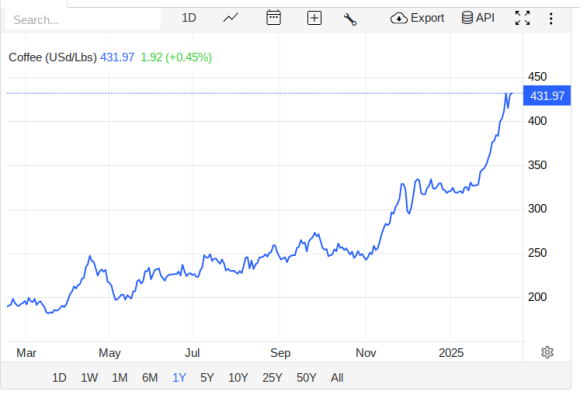The width and height of the screenshot is (580, 398).
Task: Select the 1W time range
Action: coord(90,378)
